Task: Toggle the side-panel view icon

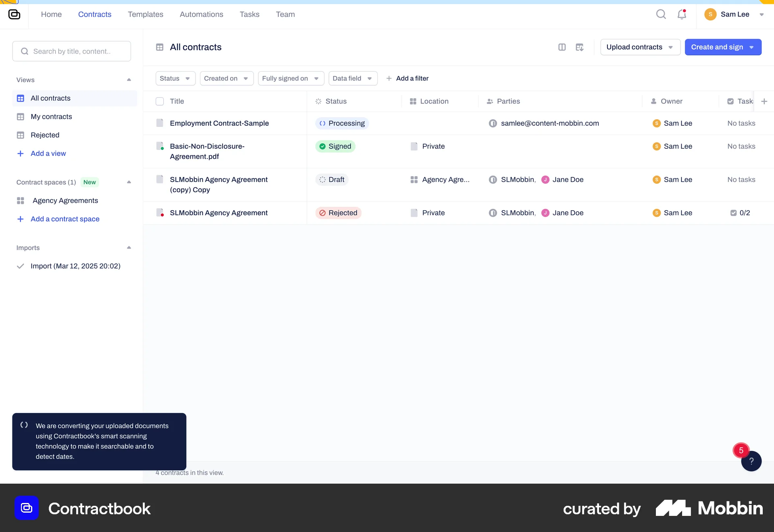Action: click(563, 47)
